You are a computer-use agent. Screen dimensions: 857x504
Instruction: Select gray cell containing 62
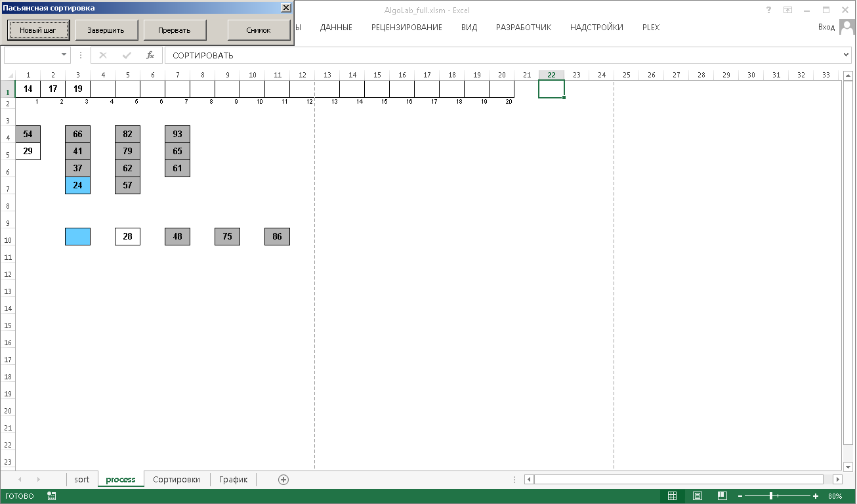point(127,168)
